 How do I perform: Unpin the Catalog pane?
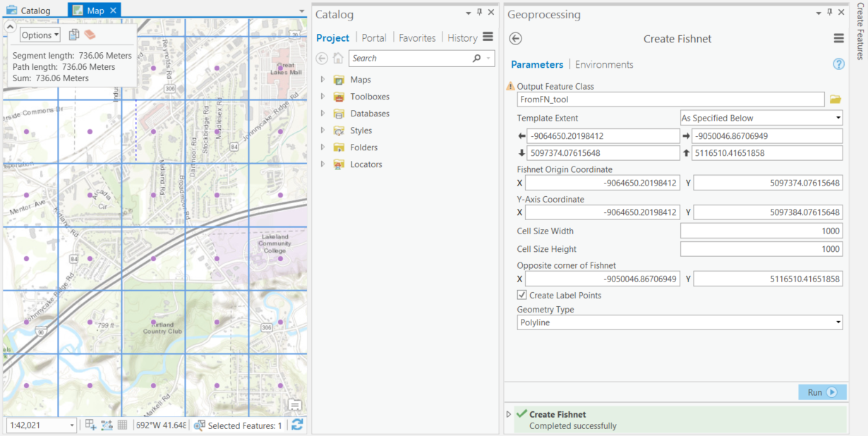coord(478,13)
